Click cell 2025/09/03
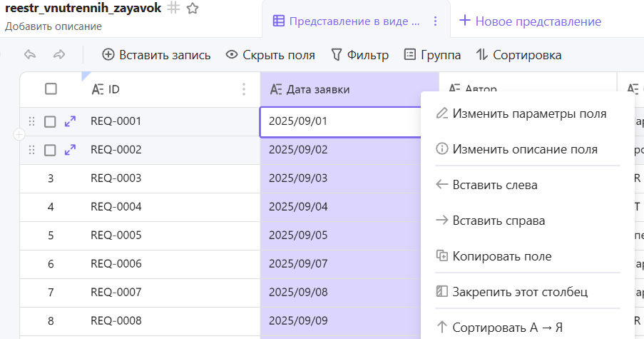This screenshot has height=339, width=644. coord(340,178)
